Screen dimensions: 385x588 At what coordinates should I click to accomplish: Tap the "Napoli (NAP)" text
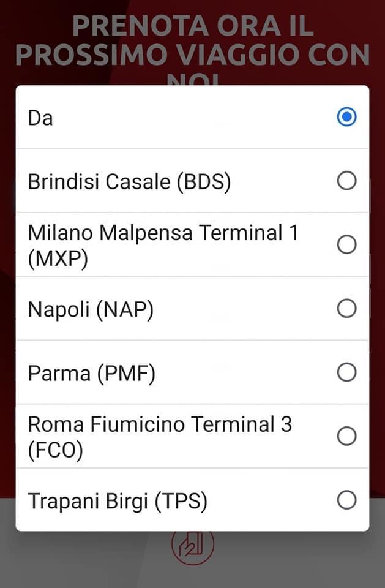[91, 309]
